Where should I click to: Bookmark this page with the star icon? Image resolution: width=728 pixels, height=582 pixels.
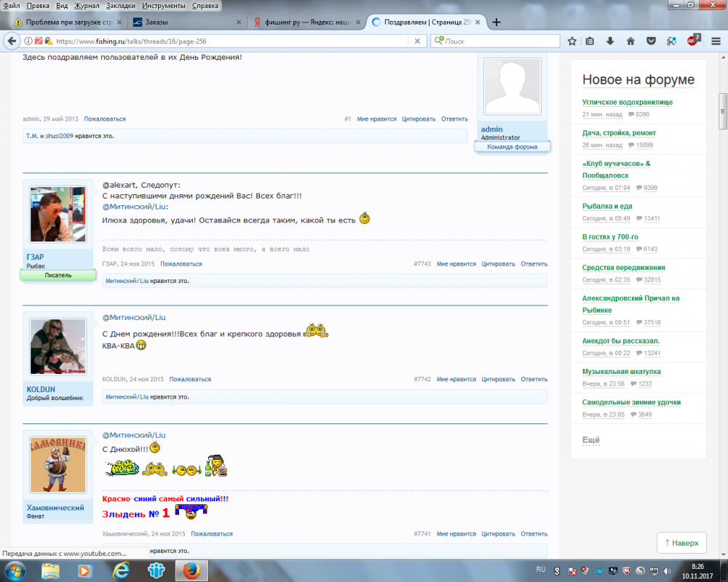[x=572, y=41]
